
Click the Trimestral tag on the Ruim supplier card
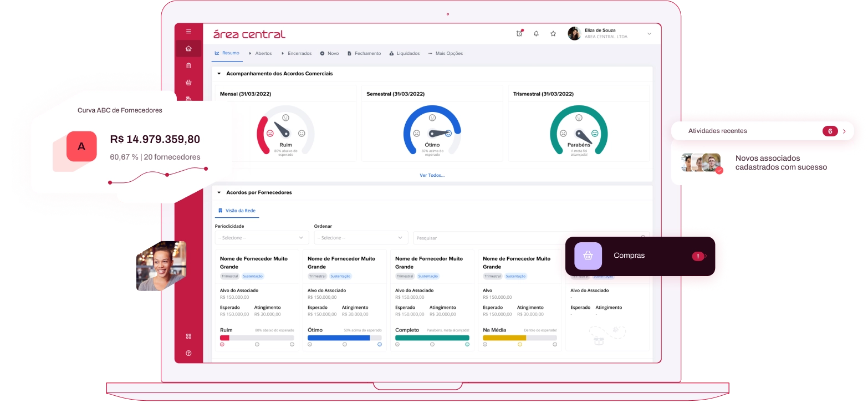pyautogui.click(x=229, y=276)
